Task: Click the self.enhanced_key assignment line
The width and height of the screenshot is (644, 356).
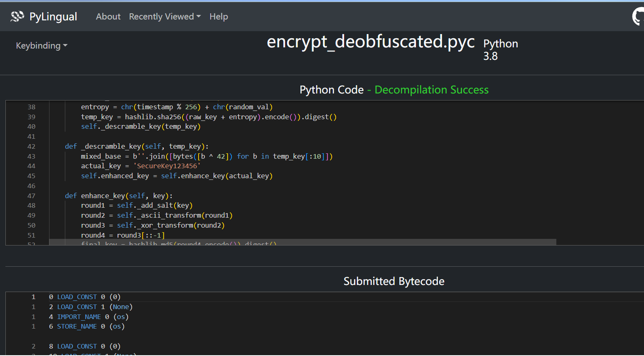Action: click(x=177, y=176)
